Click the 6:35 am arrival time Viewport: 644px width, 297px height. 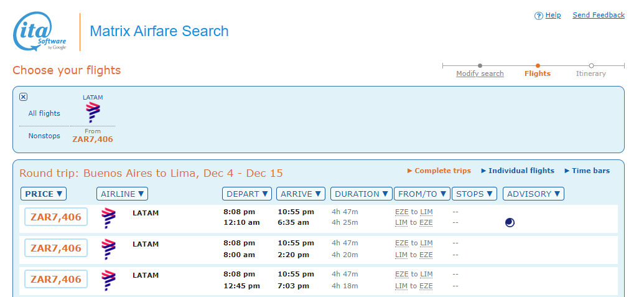point(294,223)
